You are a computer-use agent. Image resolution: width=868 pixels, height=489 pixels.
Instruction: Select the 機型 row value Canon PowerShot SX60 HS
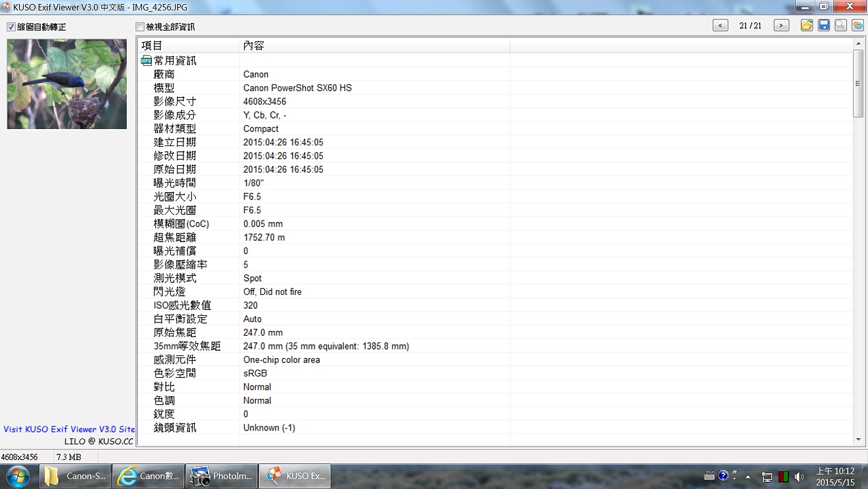[x=297, y=88]
